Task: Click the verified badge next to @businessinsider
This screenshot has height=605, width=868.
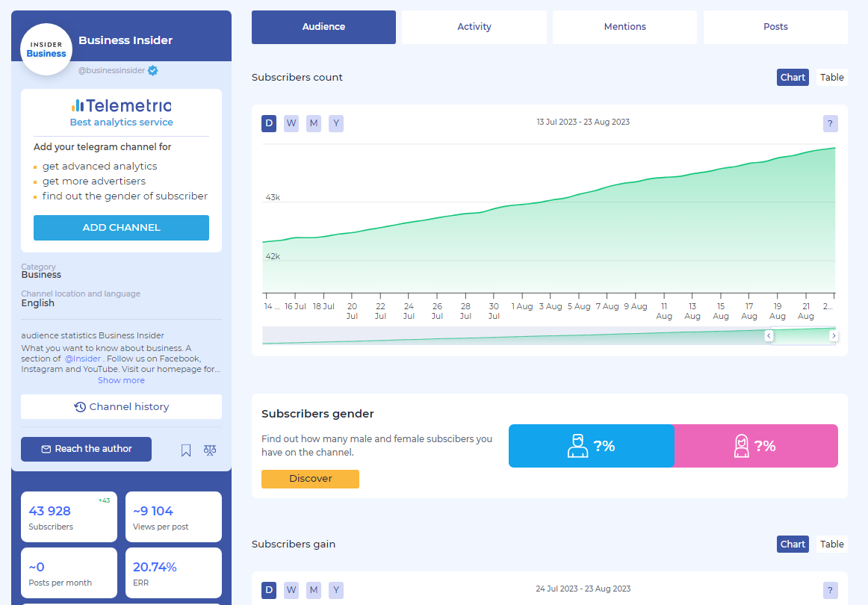Action: [x=153, y=70]
